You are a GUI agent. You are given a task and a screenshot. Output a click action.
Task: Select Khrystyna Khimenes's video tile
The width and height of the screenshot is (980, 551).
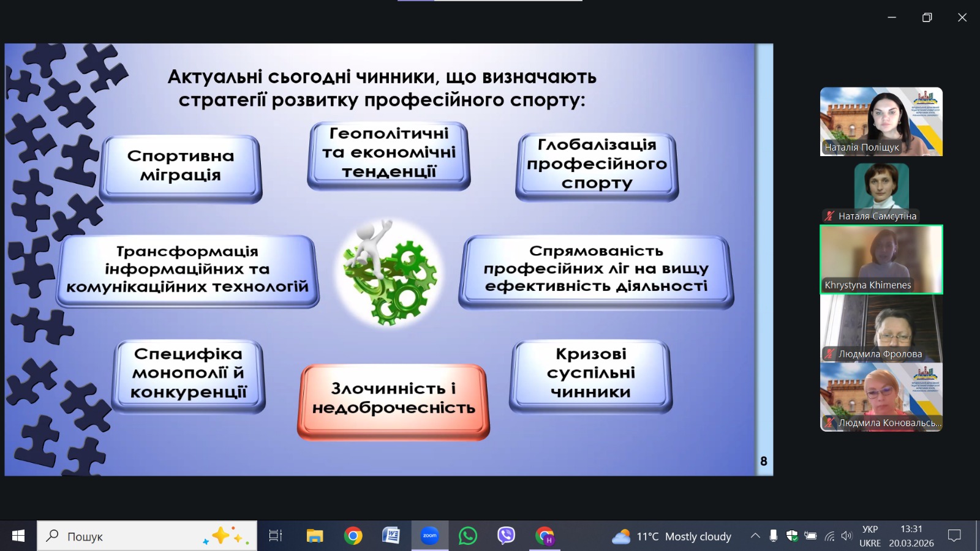(881, 259)
